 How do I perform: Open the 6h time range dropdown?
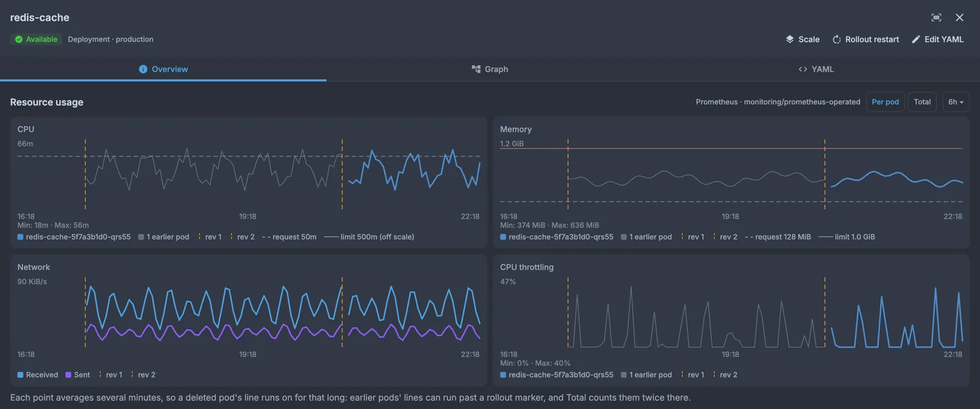click(956, 102)
